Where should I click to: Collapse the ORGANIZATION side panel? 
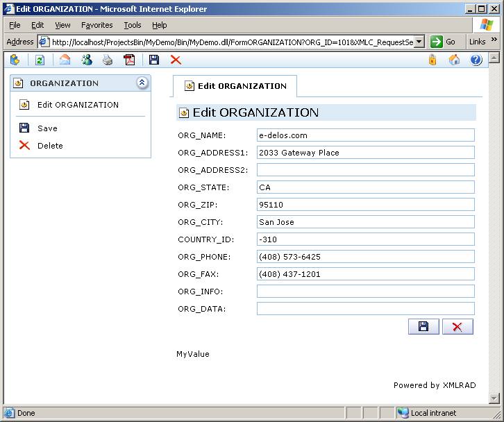142,83
